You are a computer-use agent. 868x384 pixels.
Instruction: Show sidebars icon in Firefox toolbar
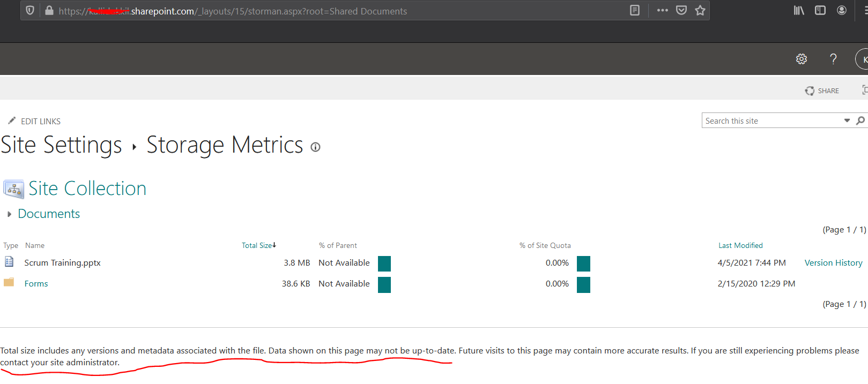coord(820,10)
